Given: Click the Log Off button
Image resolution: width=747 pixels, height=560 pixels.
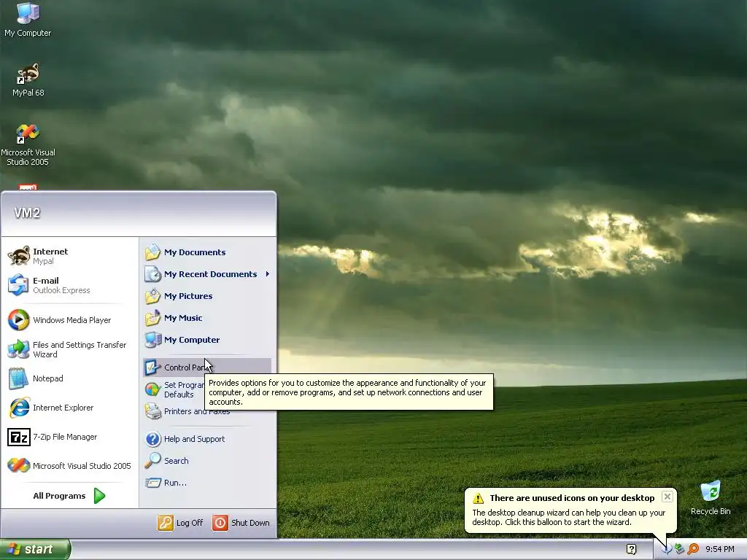Looking at the screenshot, I should click(x=181, y=522).
